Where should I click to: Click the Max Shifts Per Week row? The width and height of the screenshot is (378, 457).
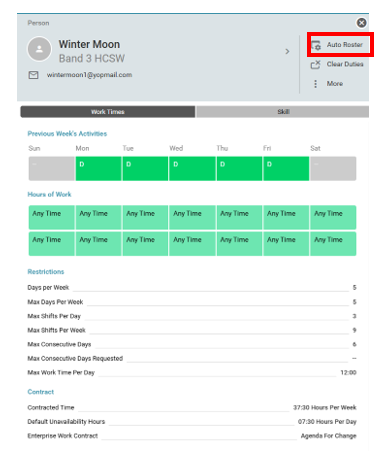click(192, 330)
